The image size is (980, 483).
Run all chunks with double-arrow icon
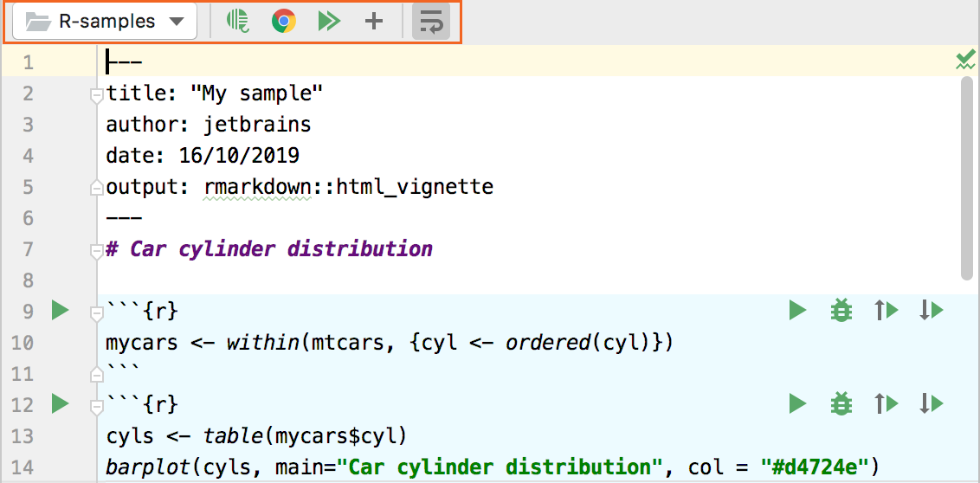(x=329, y=22)
